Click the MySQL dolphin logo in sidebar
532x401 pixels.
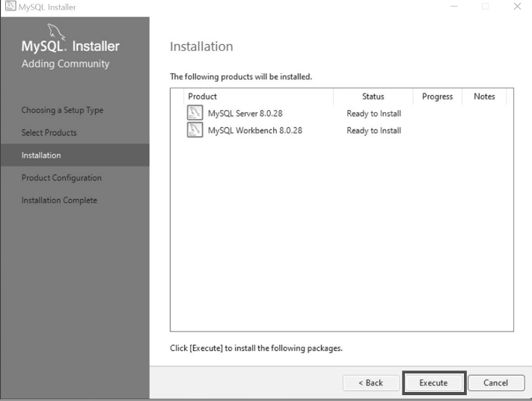tap(56, 31)
